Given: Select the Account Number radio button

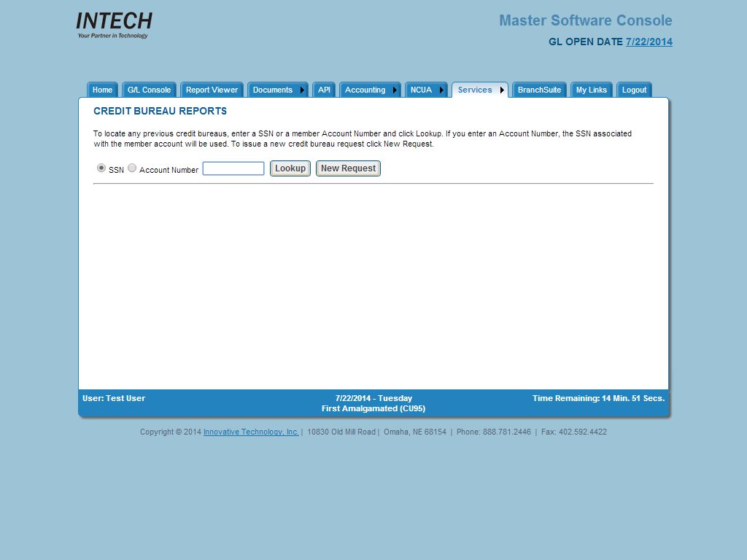Looking at the screenshot, I should (132, 168).
